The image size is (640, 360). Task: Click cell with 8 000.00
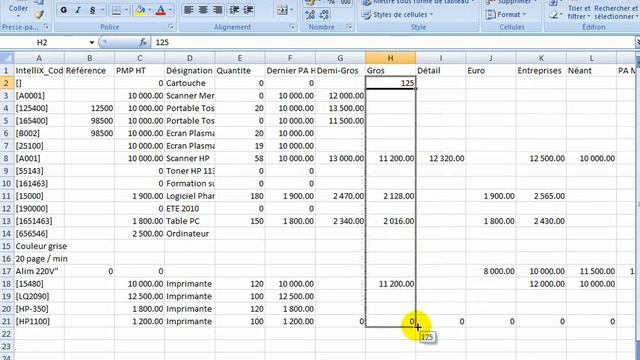tap(491, 271)
